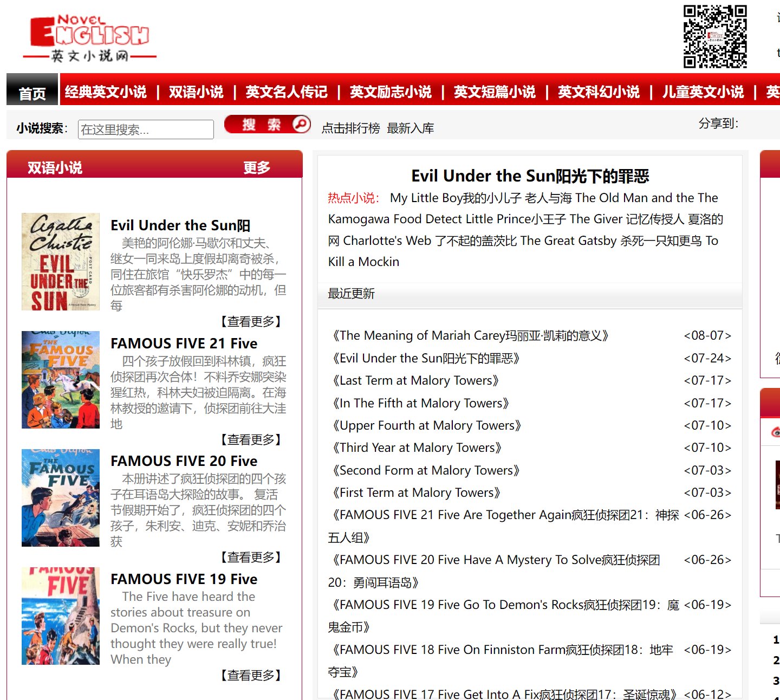Click the FAMOUS FIVE 19 Five title
This screenshot has height=700, width=780.
[184, 579]
